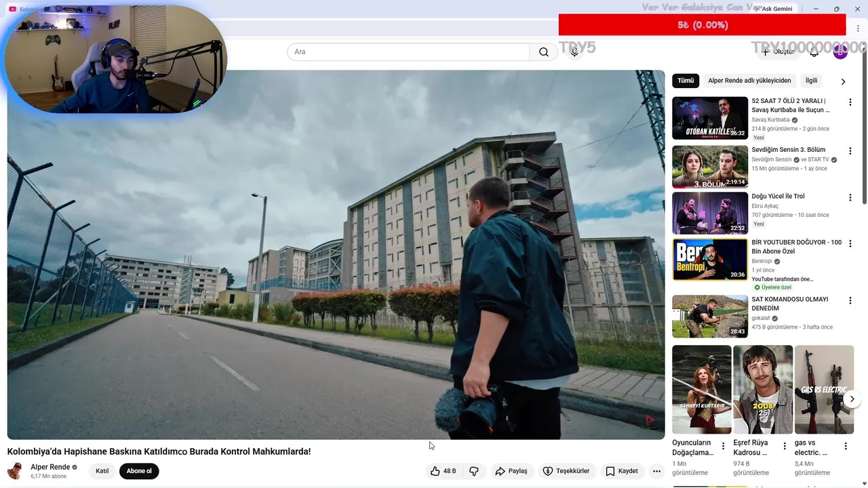The width and height of the screenshot is (868, 488).
Task: Open Doğu Yücel ile Trol thumbnail
Action: click(710, 213)
